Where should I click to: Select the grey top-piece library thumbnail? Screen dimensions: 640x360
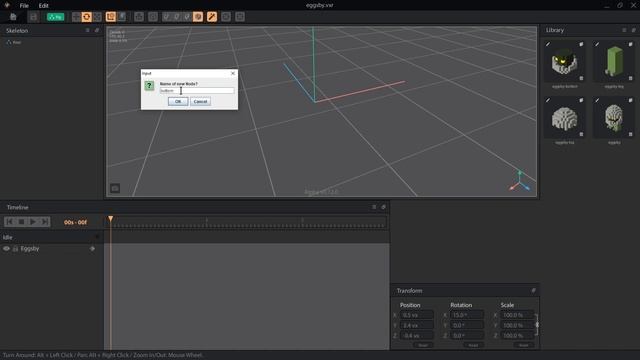tap(564, 118)
